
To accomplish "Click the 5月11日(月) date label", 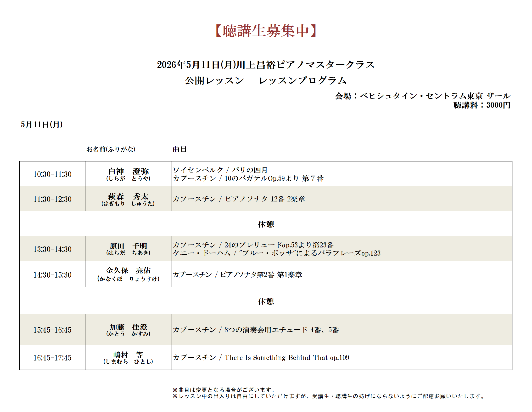I will [x=42, y=125].
